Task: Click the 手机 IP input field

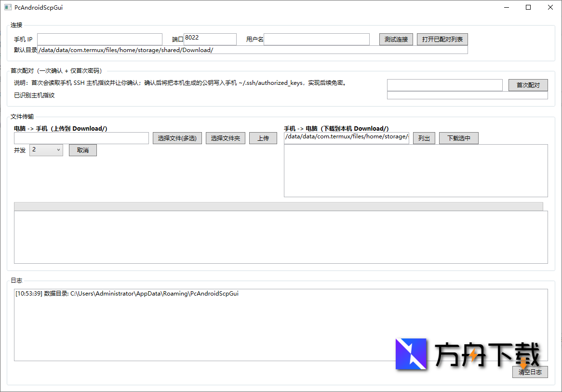Action: tap(99, 39)
